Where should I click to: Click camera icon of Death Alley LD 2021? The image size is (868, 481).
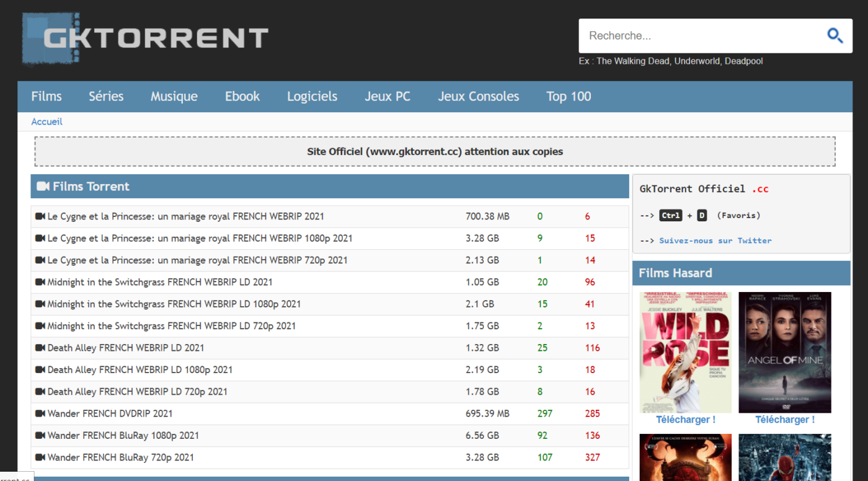(40, 348)
